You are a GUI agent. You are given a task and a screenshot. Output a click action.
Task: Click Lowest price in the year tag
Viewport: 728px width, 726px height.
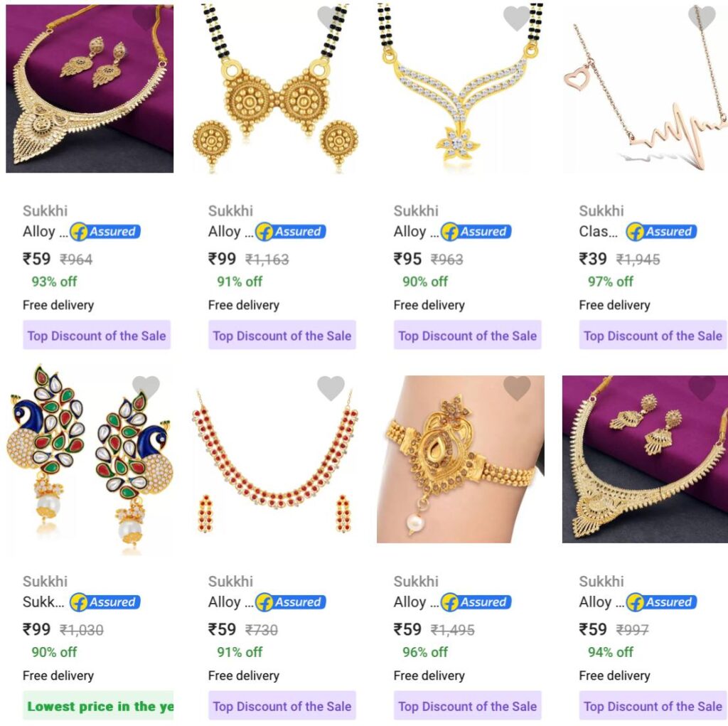tap(98, 706)
